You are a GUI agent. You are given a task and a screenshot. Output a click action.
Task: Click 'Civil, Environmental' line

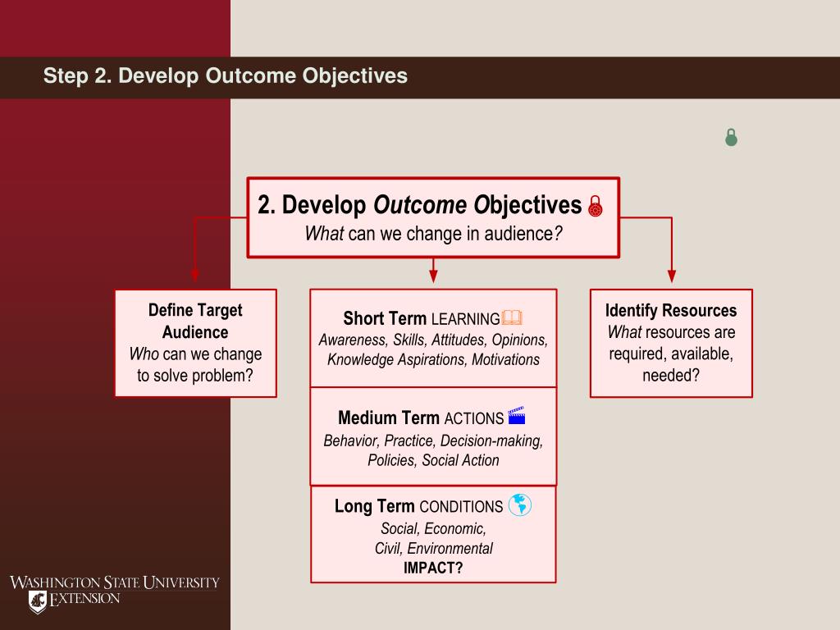[x=433, y=549]
